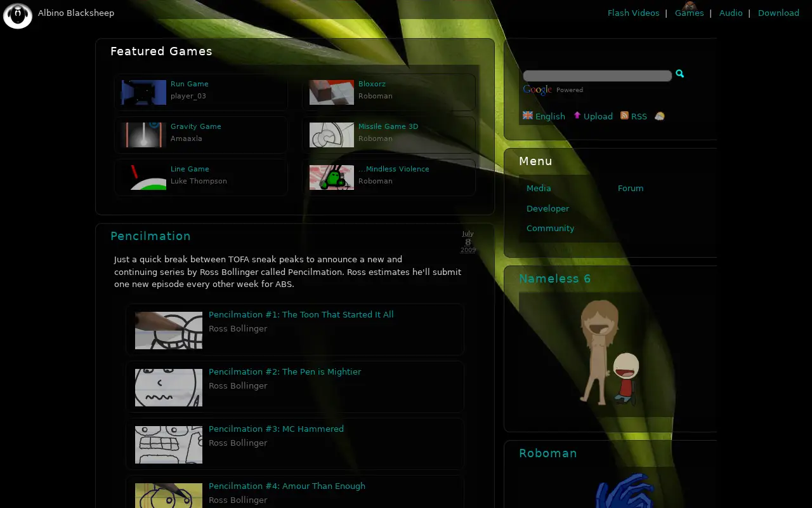Click the RSS text link
The width and height of the screenshot is (812, 508).
pos(639,116)
